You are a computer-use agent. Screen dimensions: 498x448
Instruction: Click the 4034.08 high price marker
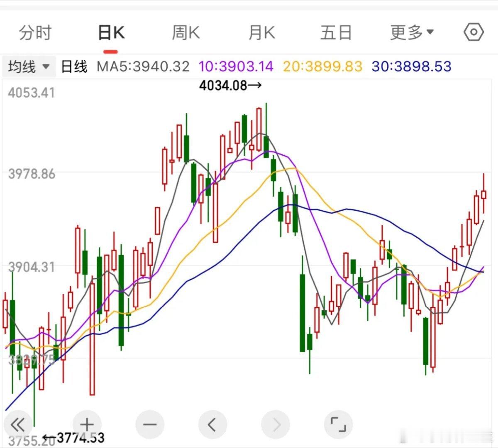pyautogui.click(x=230, y=85)
